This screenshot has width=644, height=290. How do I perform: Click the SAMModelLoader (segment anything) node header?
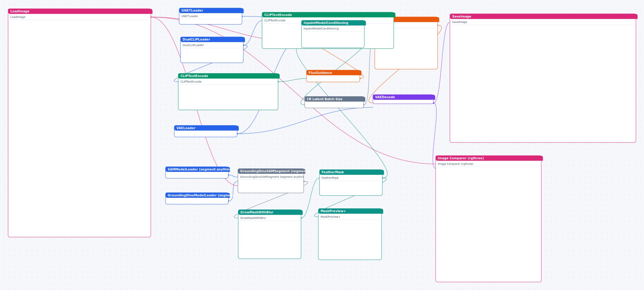(x=197, y=169)
